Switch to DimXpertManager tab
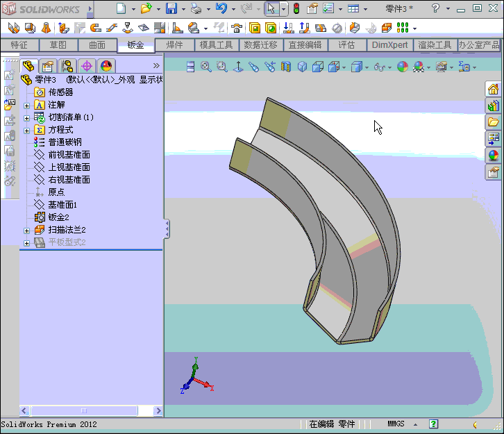 (x=87, y=66)
